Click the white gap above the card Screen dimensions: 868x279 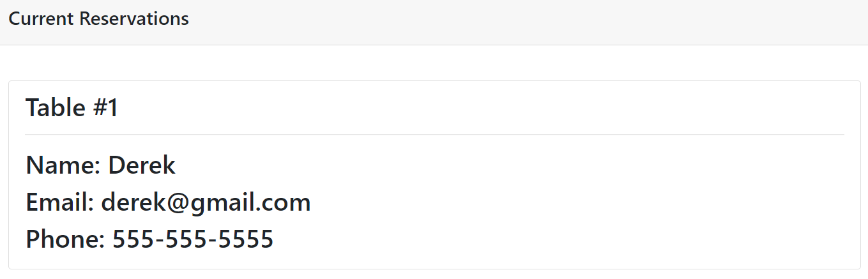click(434, 63)
